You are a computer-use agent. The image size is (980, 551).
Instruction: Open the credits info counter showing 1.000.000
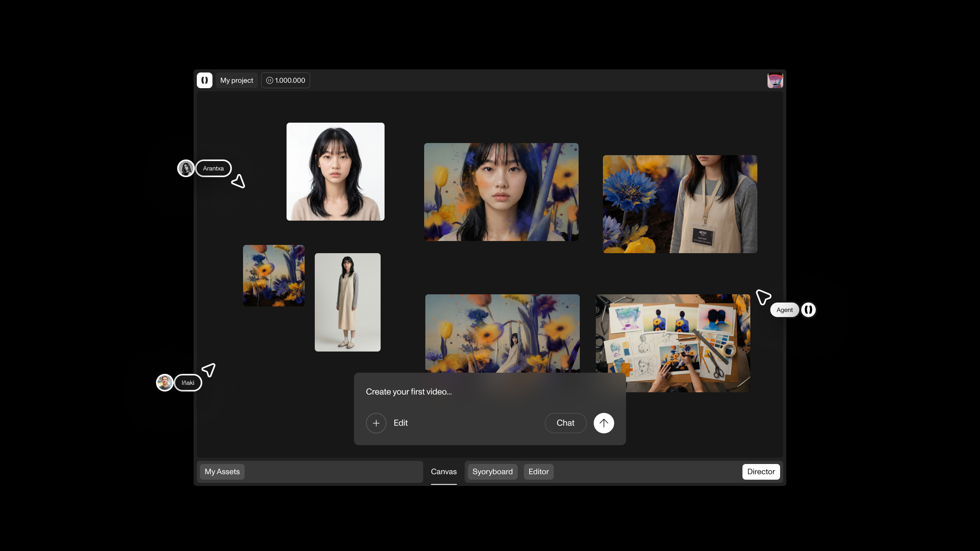coord(285,80)
